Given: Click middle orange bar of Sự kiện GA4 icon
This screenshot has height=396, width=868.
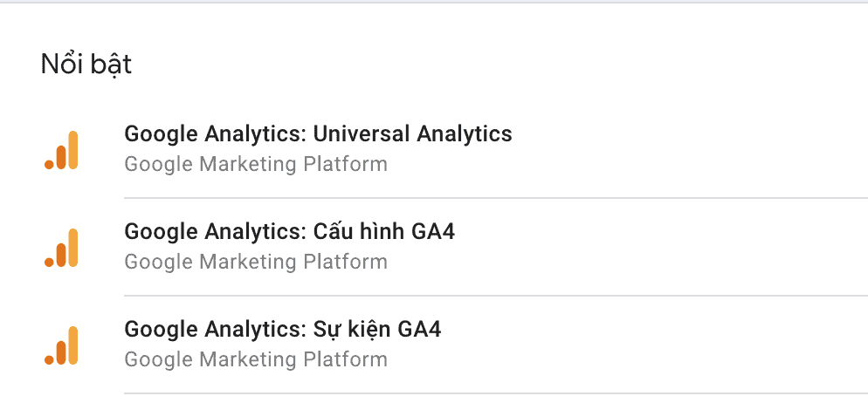Looking at the screenshot, I should pyautogui.click(x=61, y=353).
